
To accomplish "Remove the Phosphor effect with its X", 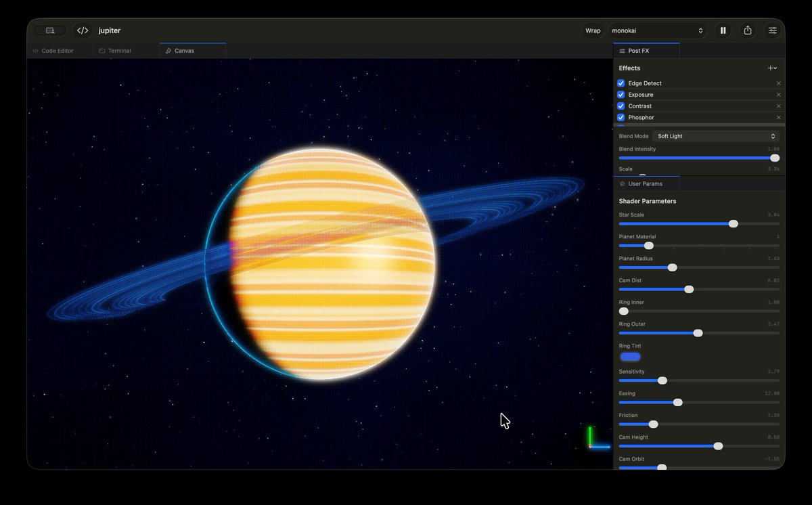I will pos(778,118).
